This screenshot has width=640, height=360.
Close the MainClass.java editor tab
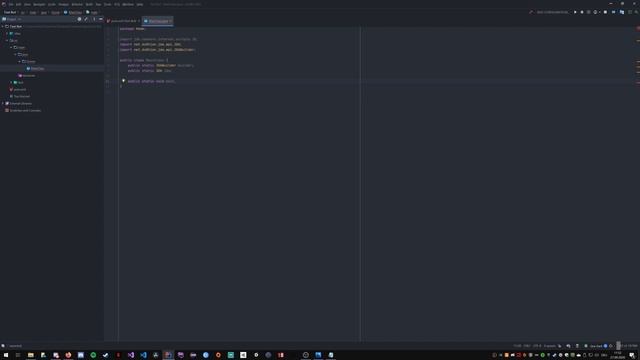tap(171, 21)
